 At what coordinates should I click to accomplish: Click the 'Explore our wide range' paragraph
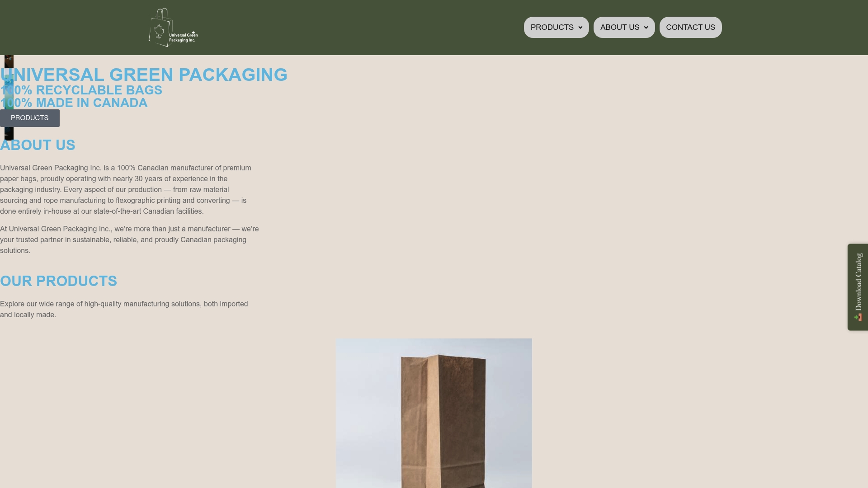(x=124, y=310)
